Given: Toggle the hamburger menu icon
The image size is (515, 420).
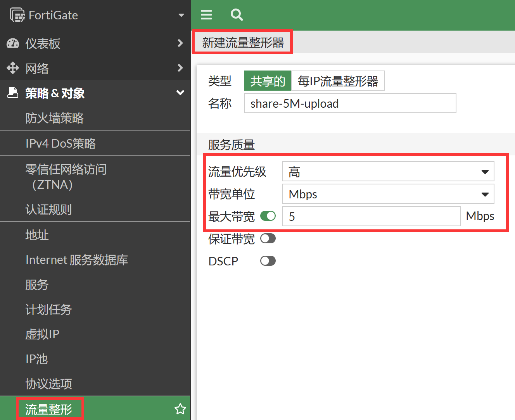Looking at the screenshot, I should [x=206, y=15].
